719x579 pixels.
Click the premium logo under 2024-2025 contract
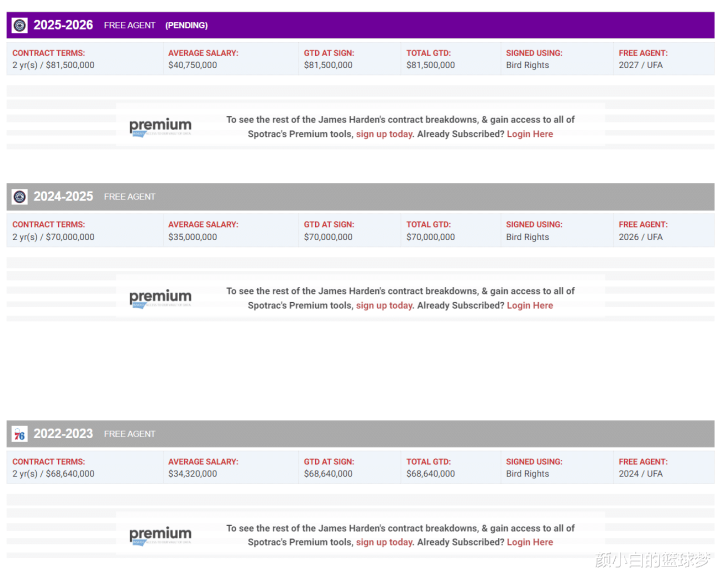160,298
